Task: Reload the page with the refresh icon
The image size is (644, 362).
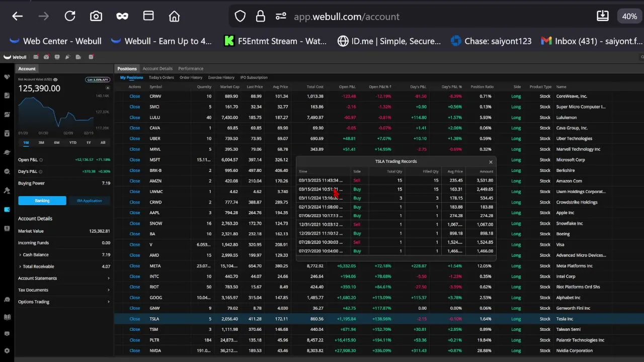Action: 70,17
